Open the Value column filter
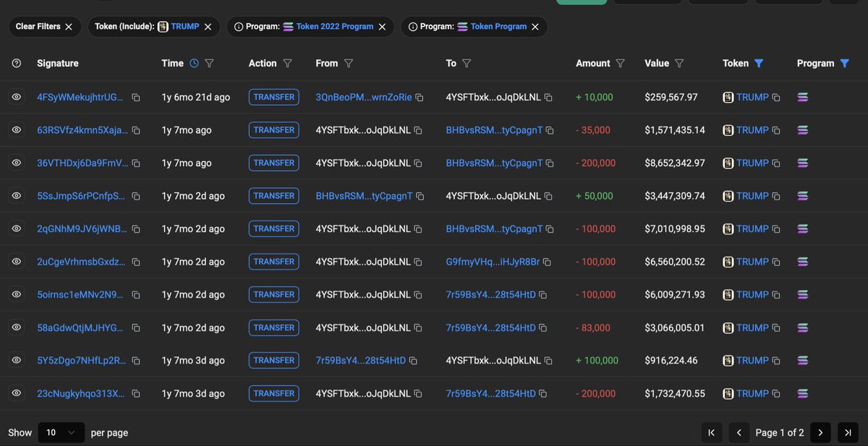Viewport: 868px width, 446px height. tap(679, 64)
